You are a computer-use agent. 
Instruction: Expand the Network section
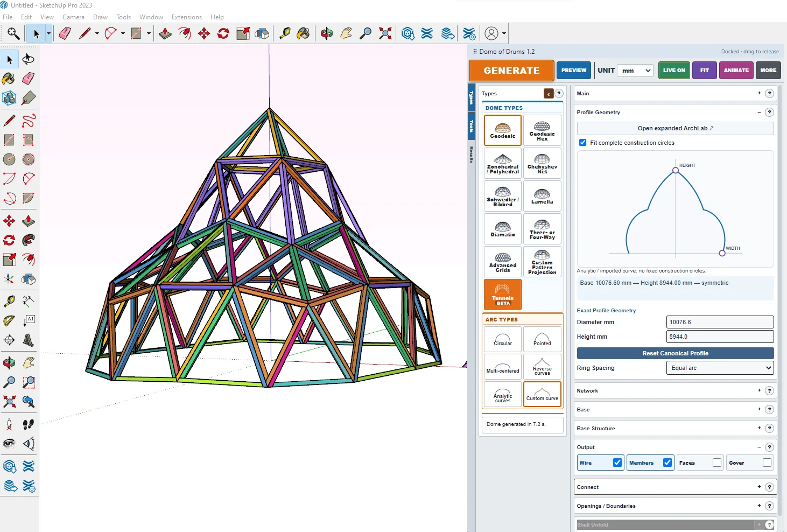click(759, 390)
